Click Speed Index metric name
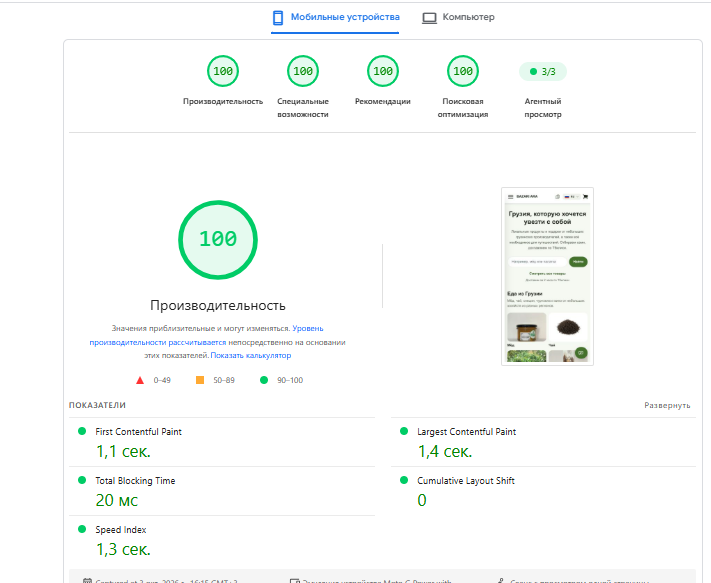The width and height of the screenshot is (711, 583). [121, 530]
